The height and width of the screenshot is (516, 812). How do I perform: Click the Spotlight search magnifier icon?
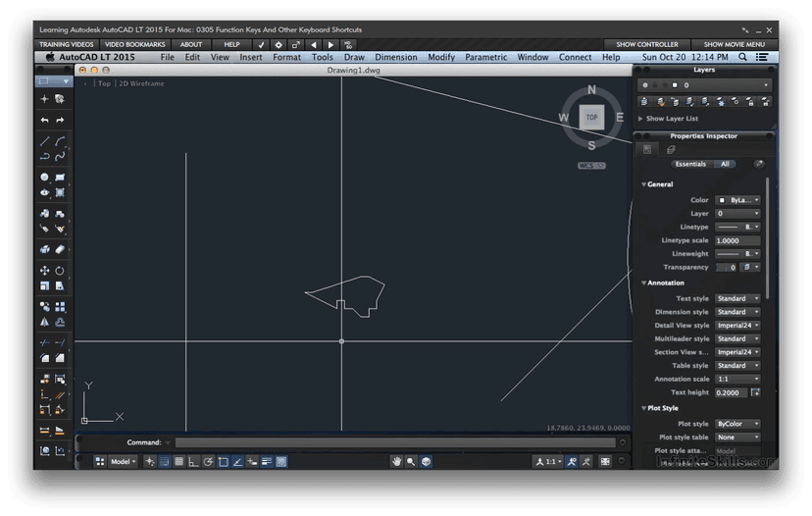pyautogui.click(x=742, y=57)
